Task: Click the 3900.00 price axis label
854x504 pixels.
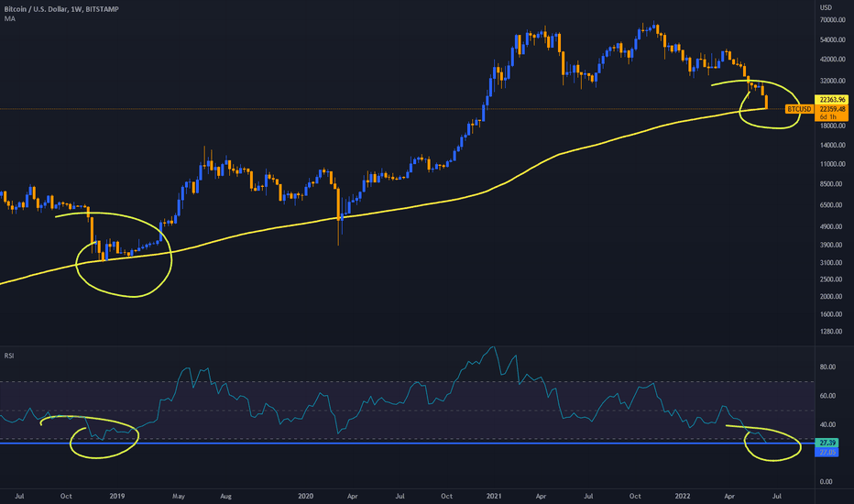Action: click(831, 246)
